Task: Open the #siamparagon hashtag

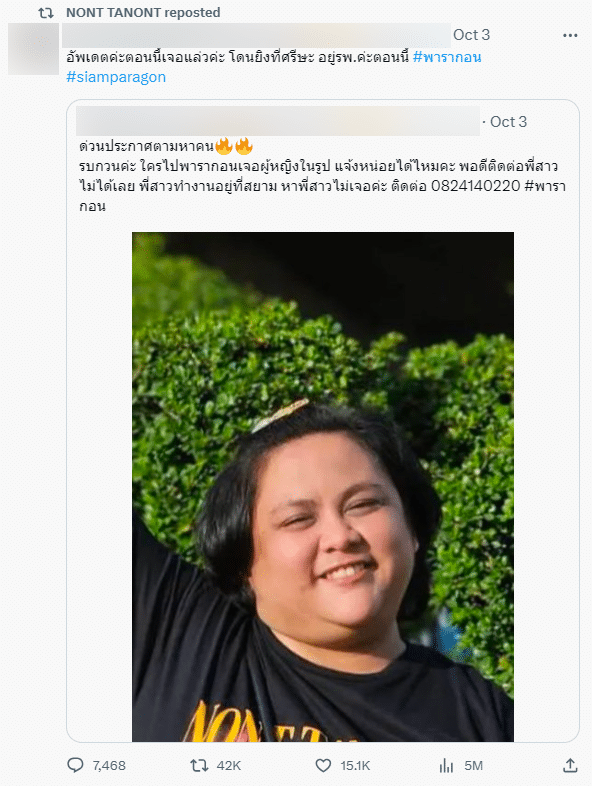Action: [116, 77]
